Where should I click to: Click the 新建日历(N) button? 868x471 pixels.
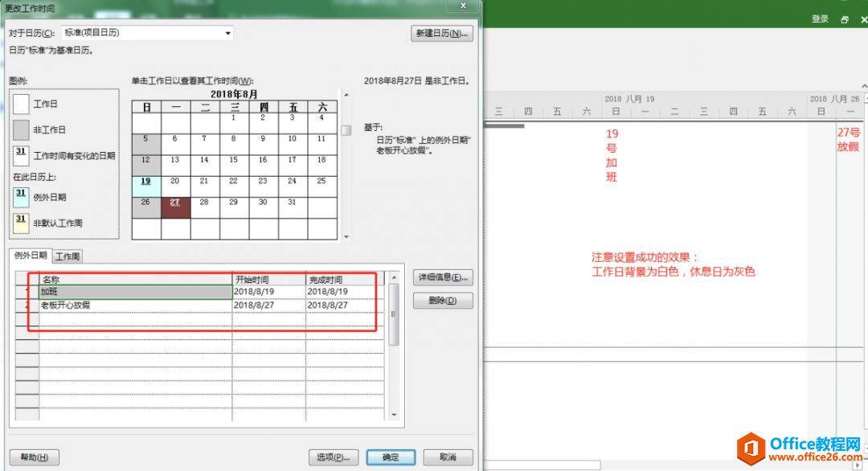pos(441,33)
